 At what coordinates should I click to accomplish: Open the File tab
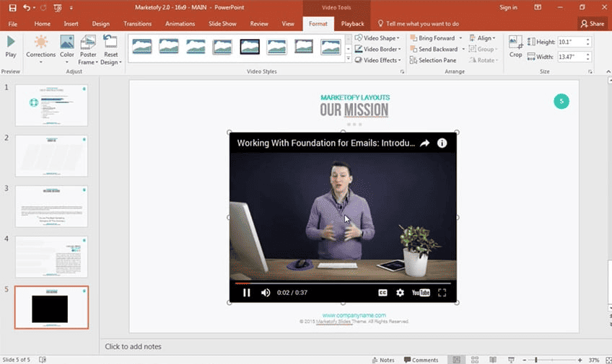coord(12,24)
